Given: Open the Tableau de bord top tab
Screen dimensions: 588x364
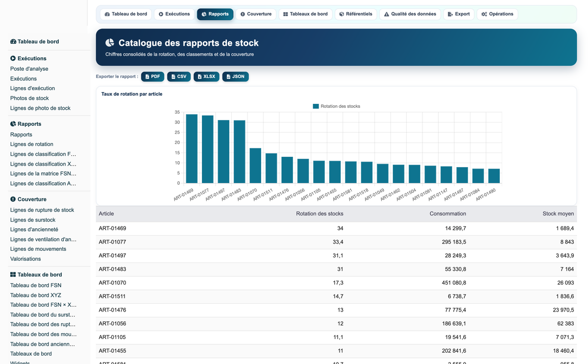Looking at the screenshot, I should (x=126, y=14).
